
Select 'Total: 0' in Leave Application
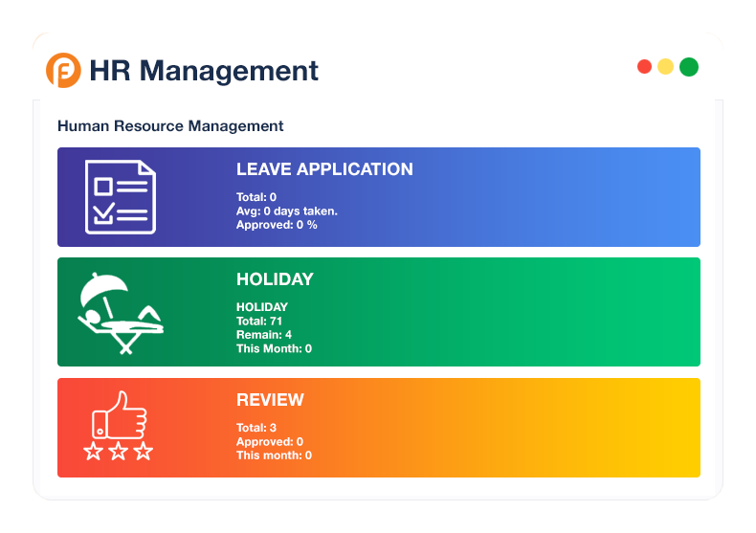[x=256, y=197]
